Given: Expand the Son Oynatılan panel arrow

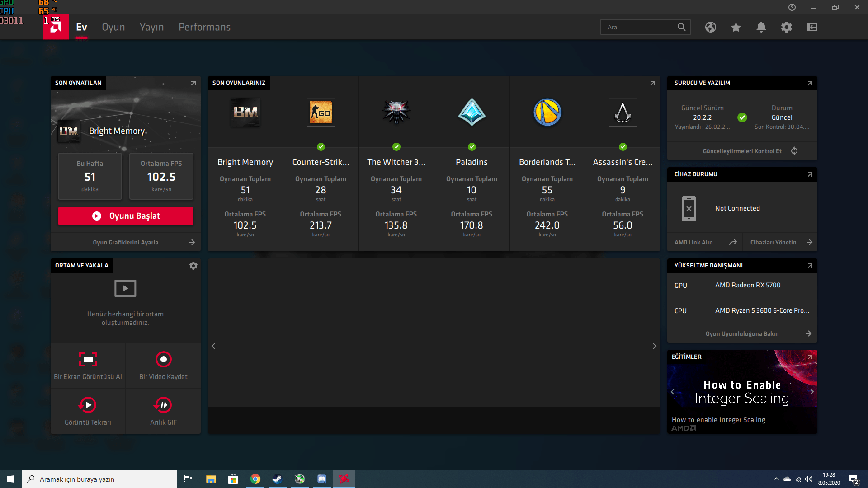Looking at the screenshot, I should point(193,83).
